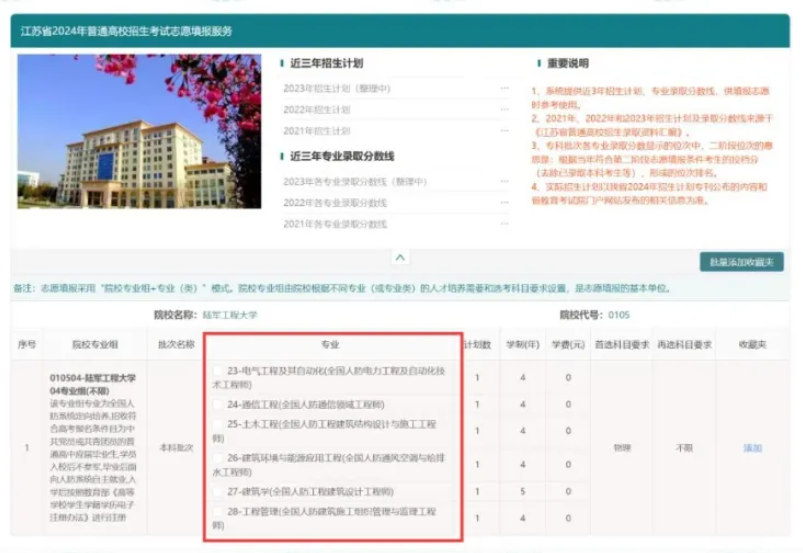Click the 近三年招生计划 section heading
This screenshot has height=553, width=803.
(x=327, y=63)
